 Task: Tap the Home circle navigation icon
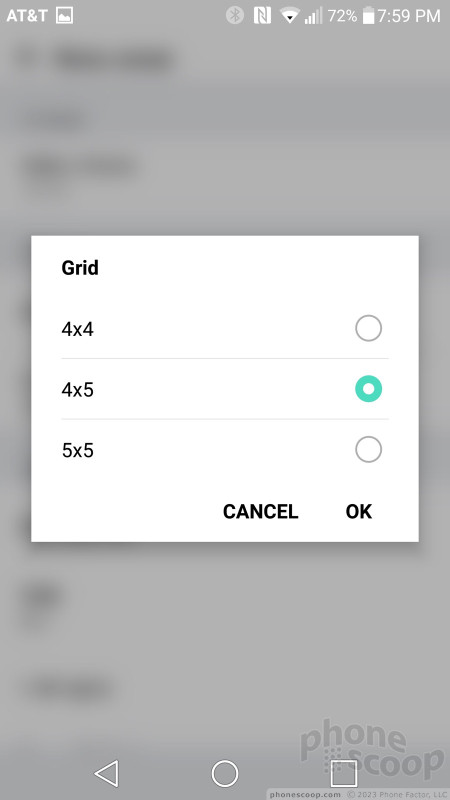pyautogui.click(x=225, y=773)
